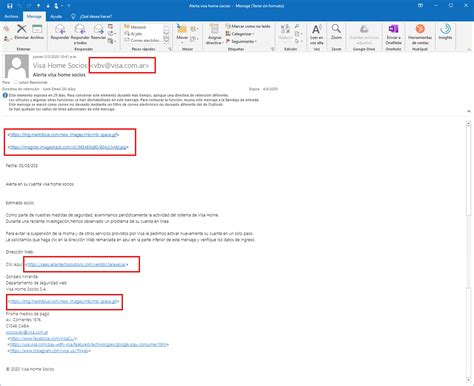The width and height of the screenshot is (474, 386).
Task: Click the scrollbar down arrow in message body
Action: [x=468, y=380]
